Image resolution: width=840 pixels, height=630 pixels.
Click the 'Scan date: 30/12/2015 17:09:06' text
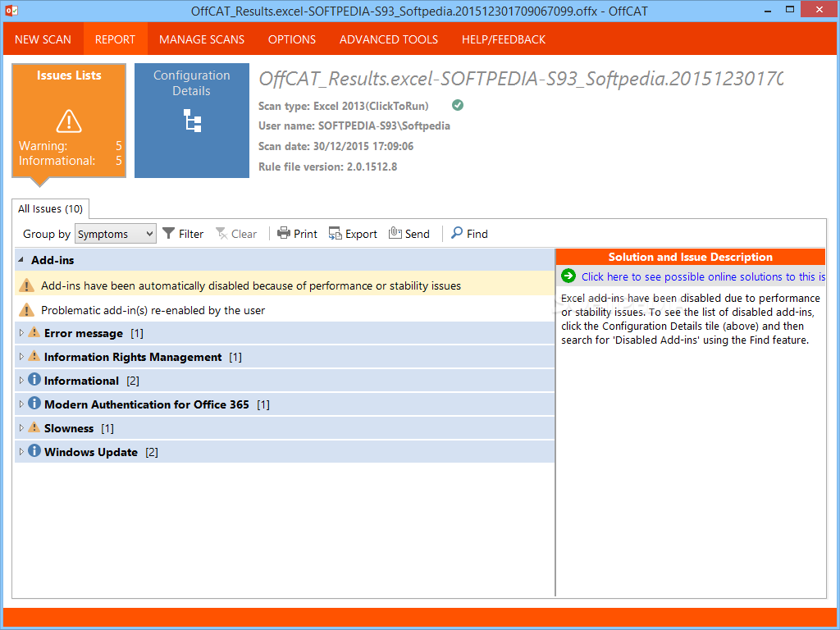pos(336,146)
